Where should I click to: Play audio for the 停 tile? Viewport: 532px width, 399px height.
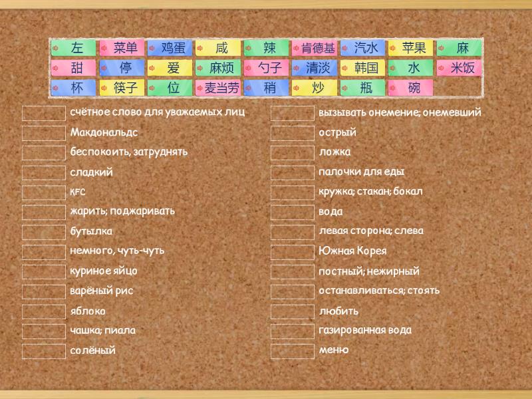pyautogui.click(x=104, y=68)
